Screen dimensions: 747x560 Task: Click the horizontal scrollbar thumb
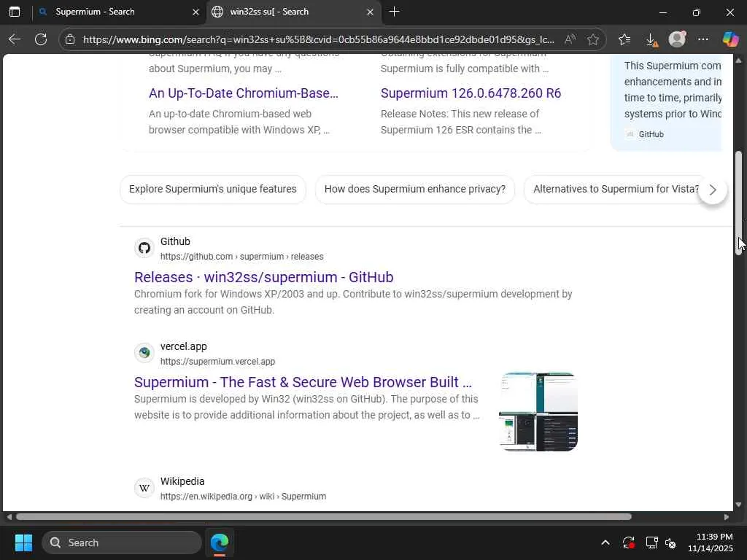point(324,517)
